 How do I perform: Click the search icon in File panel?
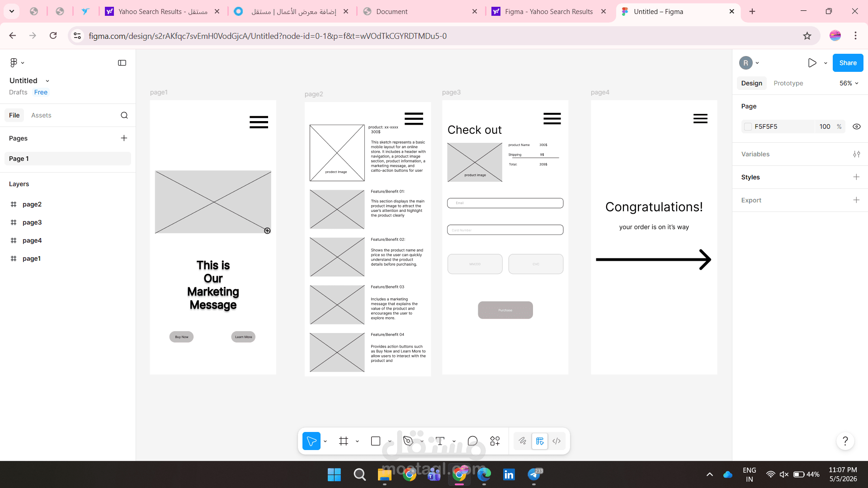coord(124,115)
